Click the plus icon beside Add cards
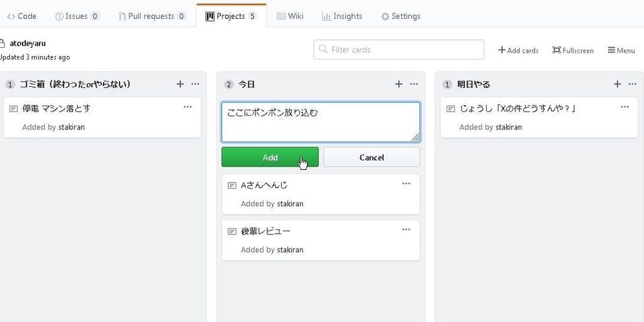 [501, 50]
